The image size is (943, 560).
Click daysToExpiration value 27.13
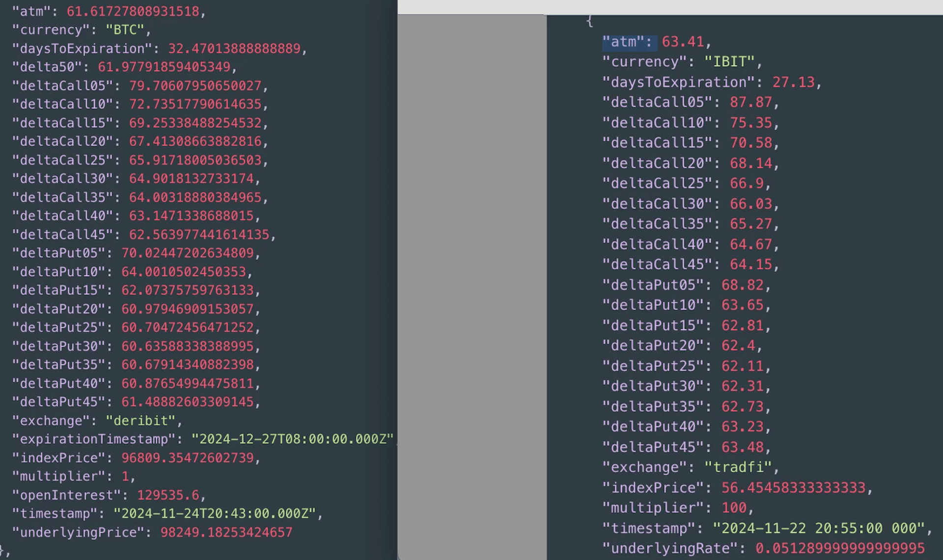(794, 82)
